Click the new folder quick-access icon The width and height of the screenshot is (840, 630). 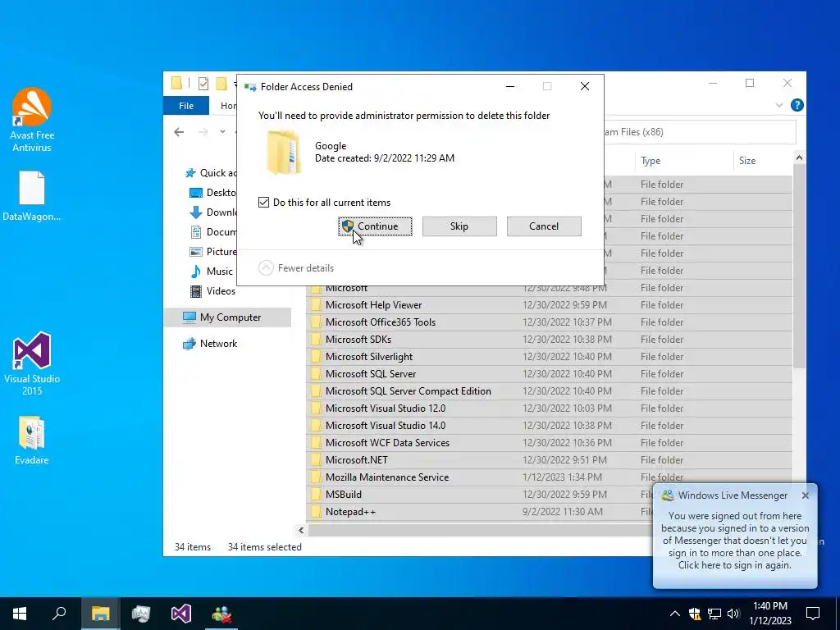point(221,84)
